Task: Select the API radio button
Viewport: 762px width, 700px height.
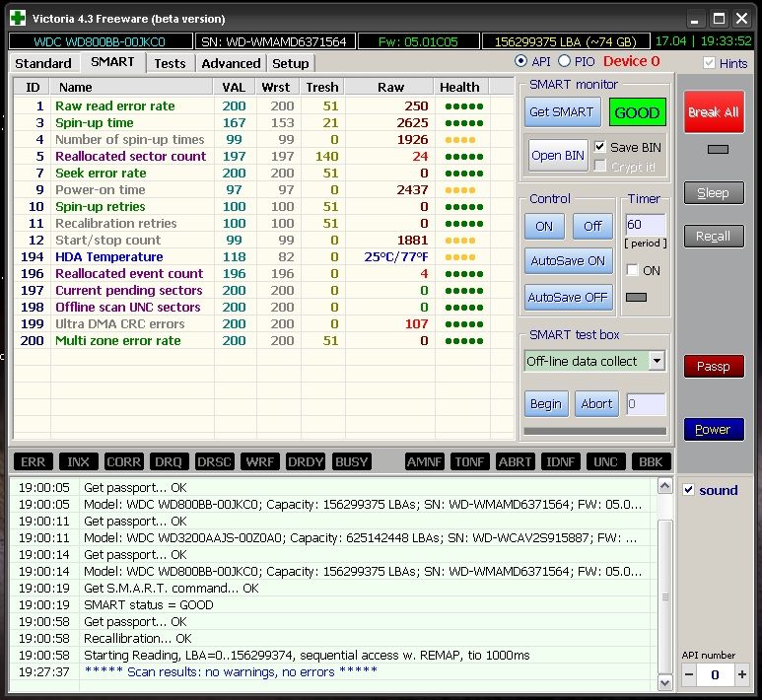Action: [x=520, y=61]
